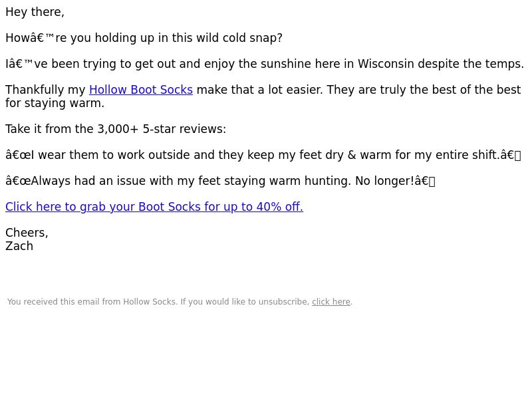Click the 'warm hunting' review quote

click(x=220, y=181)
